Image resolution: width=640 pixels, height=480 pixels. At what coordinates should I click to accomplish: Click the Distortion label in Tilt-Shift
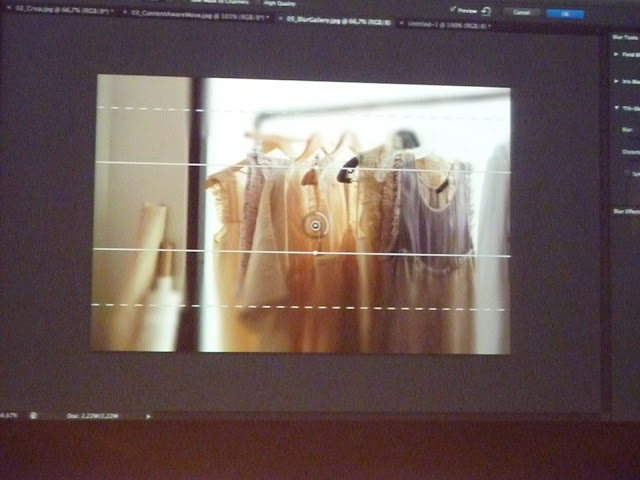tap(631, 152)
